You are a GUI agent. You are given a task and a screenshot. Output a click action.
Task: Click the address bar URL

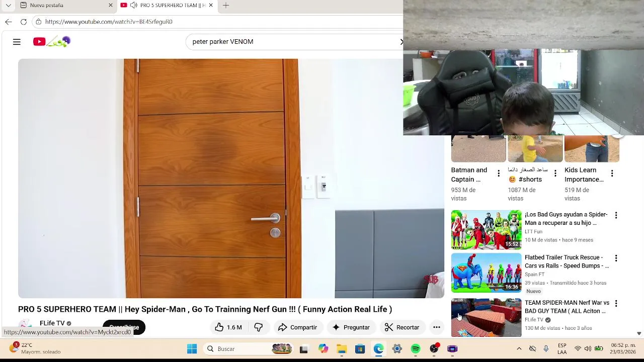109,22
